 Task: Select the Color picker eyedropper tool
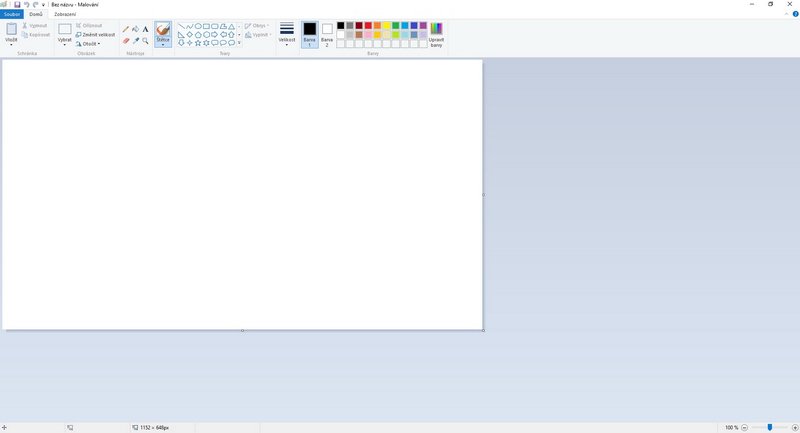pos(135,41)
